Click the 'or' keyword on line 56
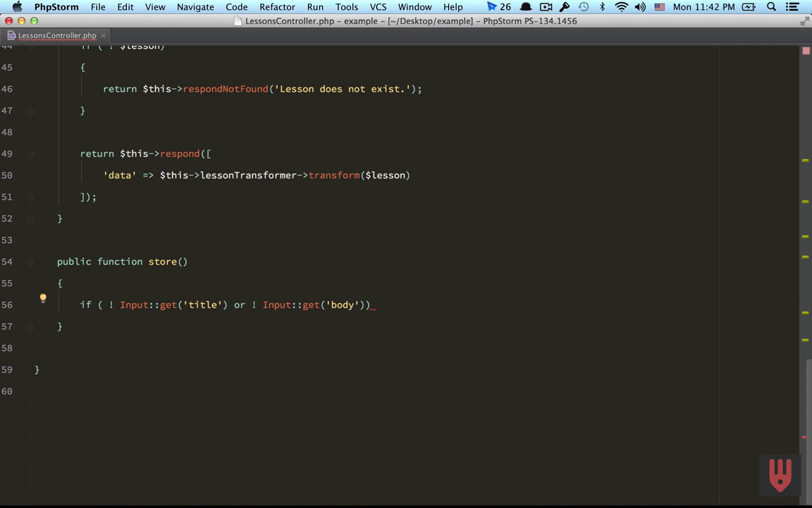This screenshot has height=508, width=812. [x=239, y=305]
